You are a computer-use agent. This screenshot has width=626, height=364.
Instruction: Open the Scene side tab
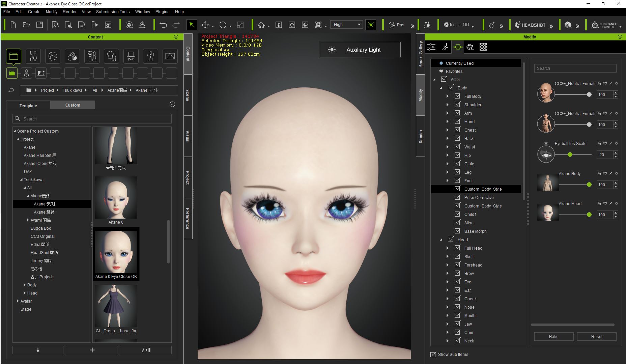(x=188, y=95)
